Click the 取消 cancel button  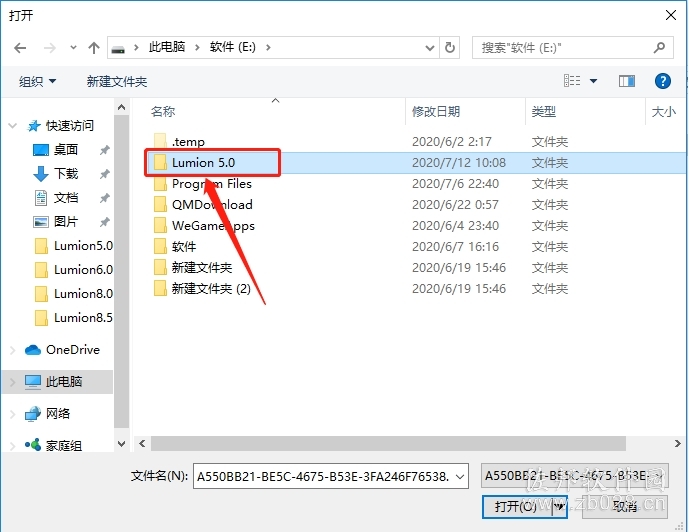click(x=625, y=507)
